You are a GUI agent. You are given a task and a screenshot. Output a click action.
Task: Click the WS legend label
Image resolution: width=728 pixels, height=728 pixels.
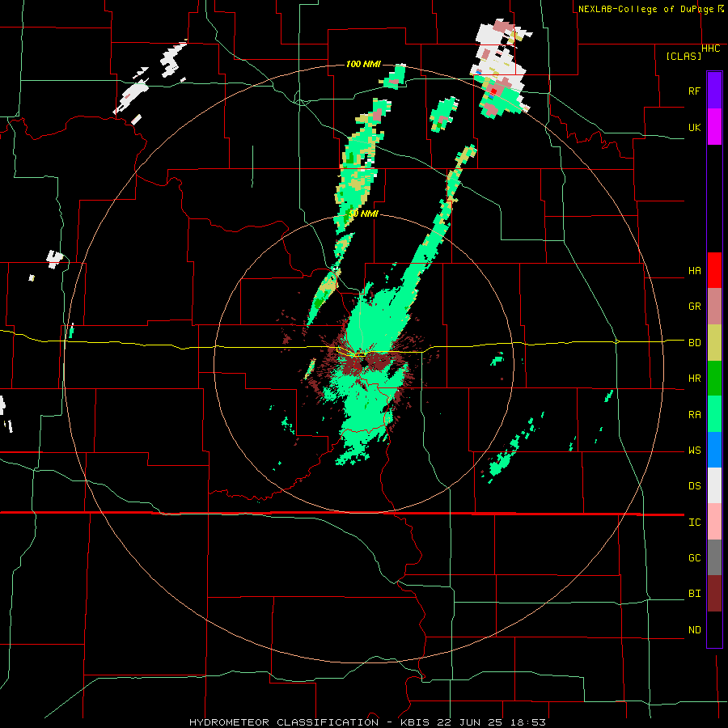click(x=695, y=451)
